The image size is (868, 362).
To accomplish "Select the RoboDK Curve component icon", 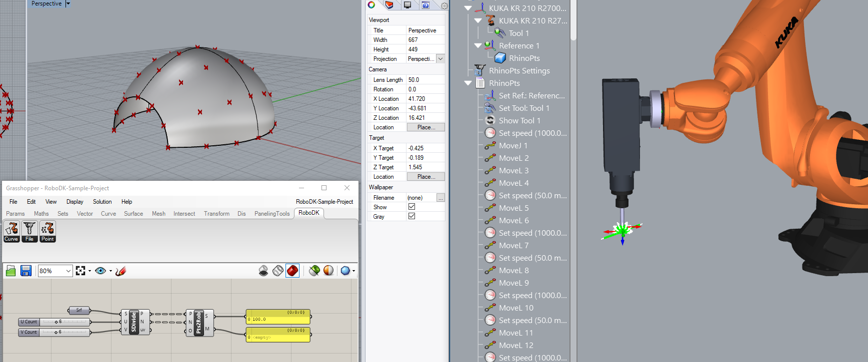I will pos(11,231).
